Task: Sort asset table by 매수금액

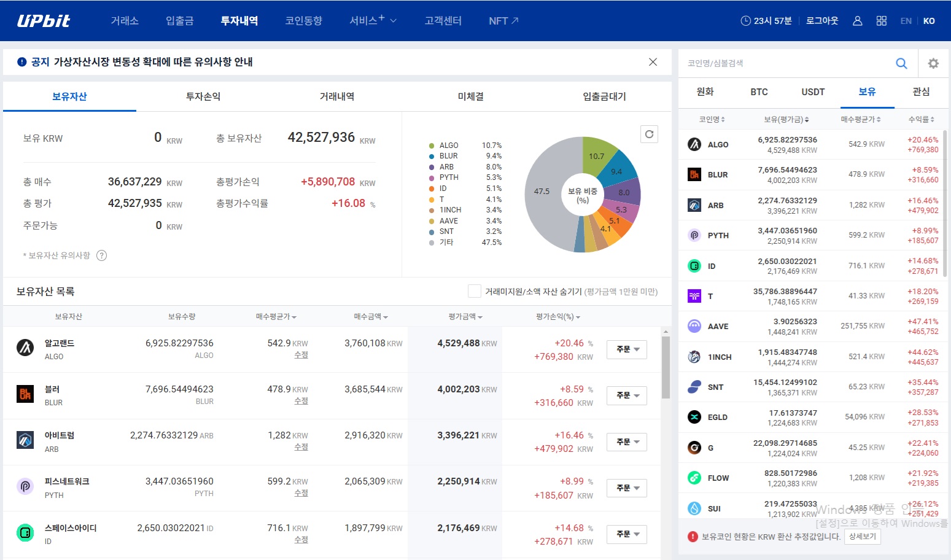Action: point(371,317)
